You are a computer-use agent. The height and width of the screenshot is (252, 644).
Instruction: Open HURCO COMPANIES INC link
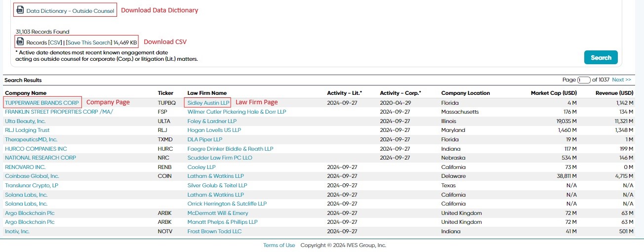point(36,149)
